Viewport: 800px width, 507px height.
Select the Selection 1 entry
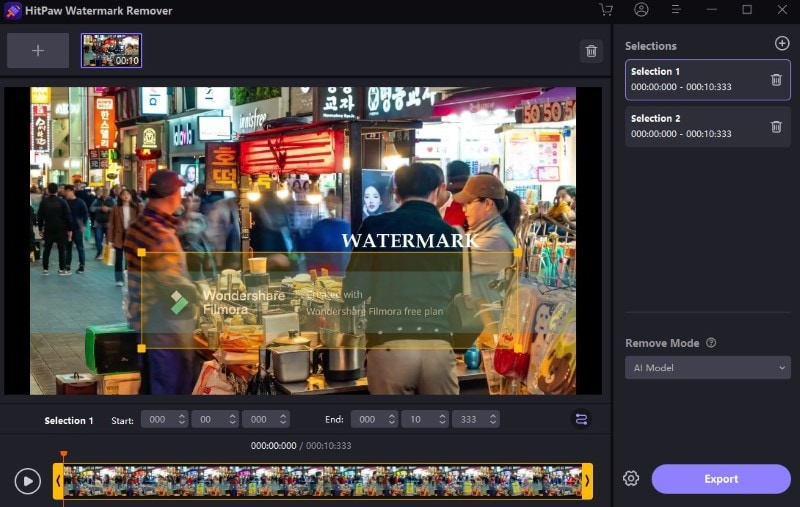pyautogui.click(x=707, y=80)
